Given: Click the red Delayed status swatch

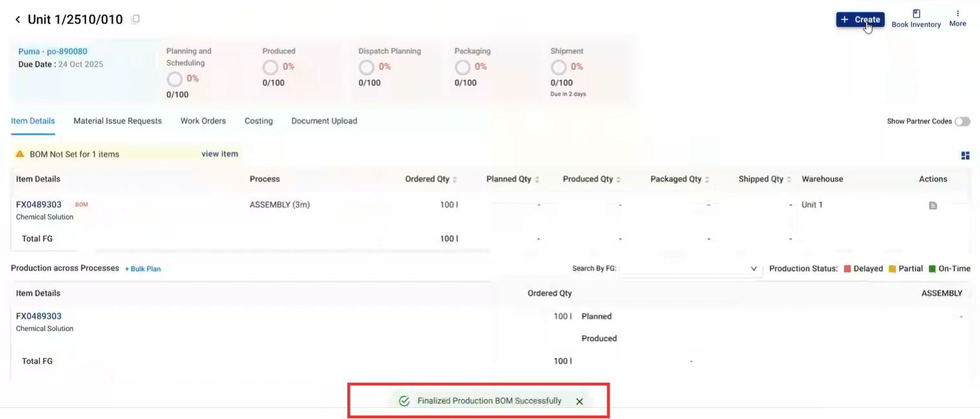Looking at the screenshot, I should point(847,269).
